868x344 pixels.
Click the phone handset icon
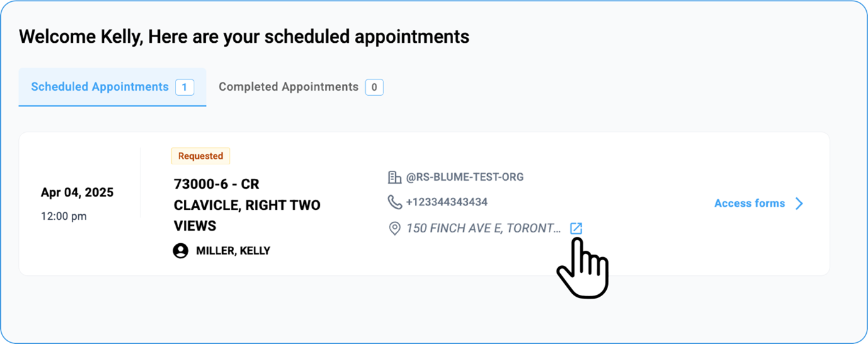click(395, 202)
